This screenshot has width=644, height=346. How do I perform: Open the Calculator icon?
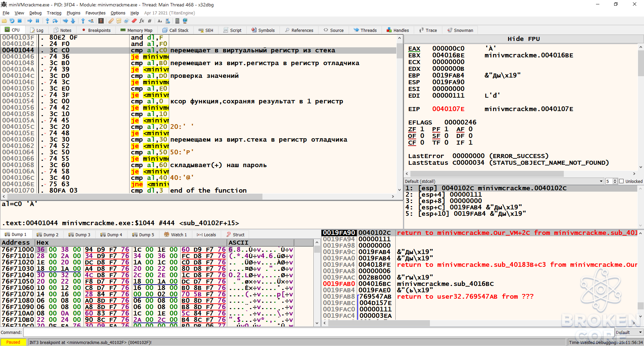pyautogui.click(x=177, y=21)
